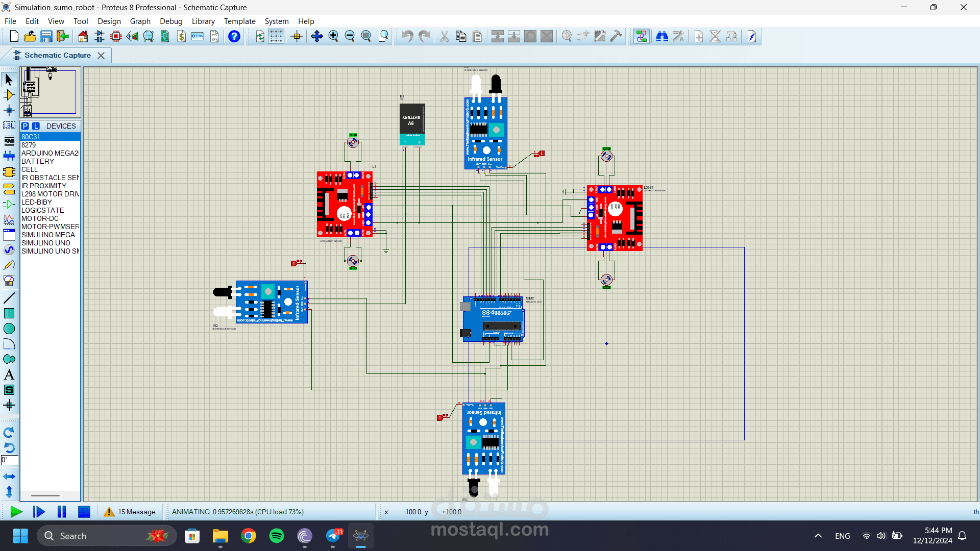Select the 2D circle drawing tool
980x551 pixels.
click(9, 329)
